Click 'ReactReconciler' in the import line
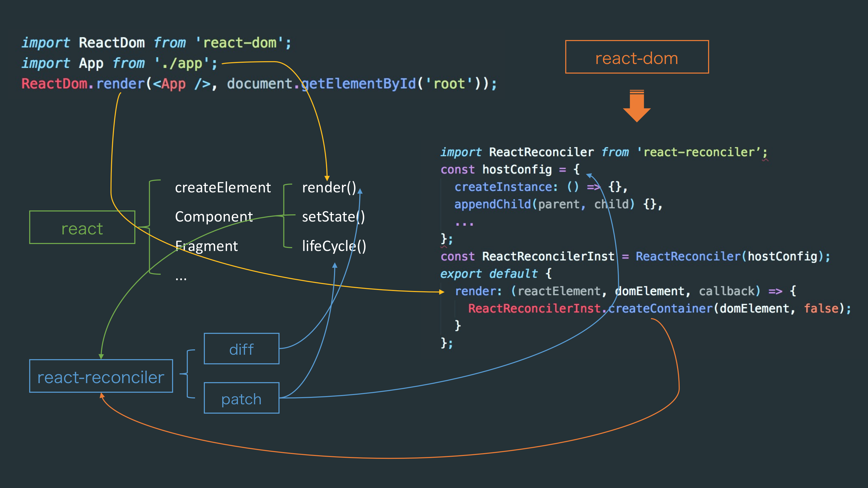Viewport: 868px width, 488px height. point(541,152)
